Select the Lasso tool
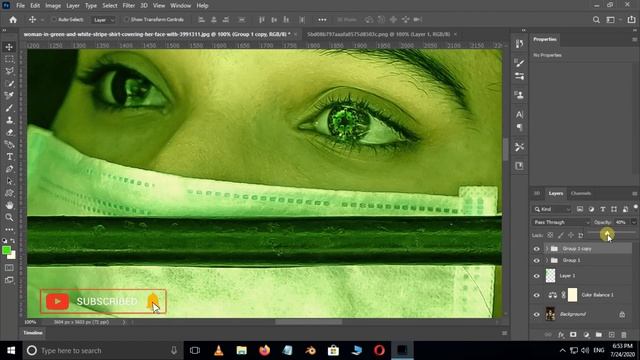640x360 pixels. pyautogui.click(x=9, y=71)
